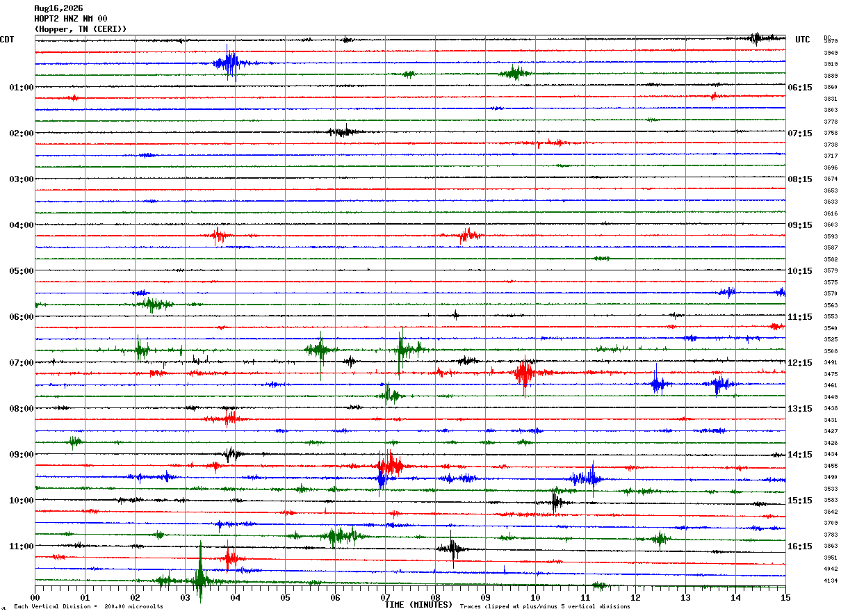Click the DC offset value 3616
This screenshot has width=841, height=616.
[831, 213]
